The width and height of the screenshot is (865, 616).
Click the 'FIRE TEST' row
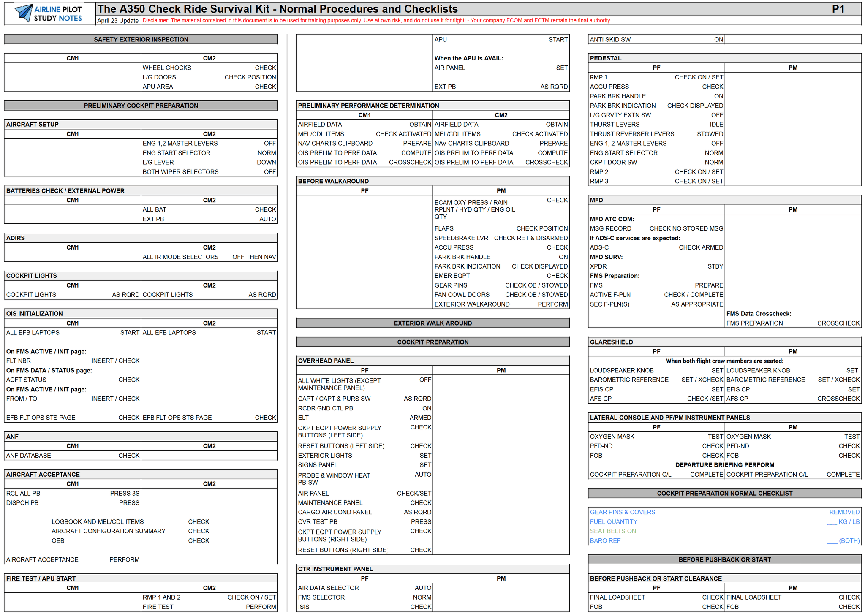[209, 607]
